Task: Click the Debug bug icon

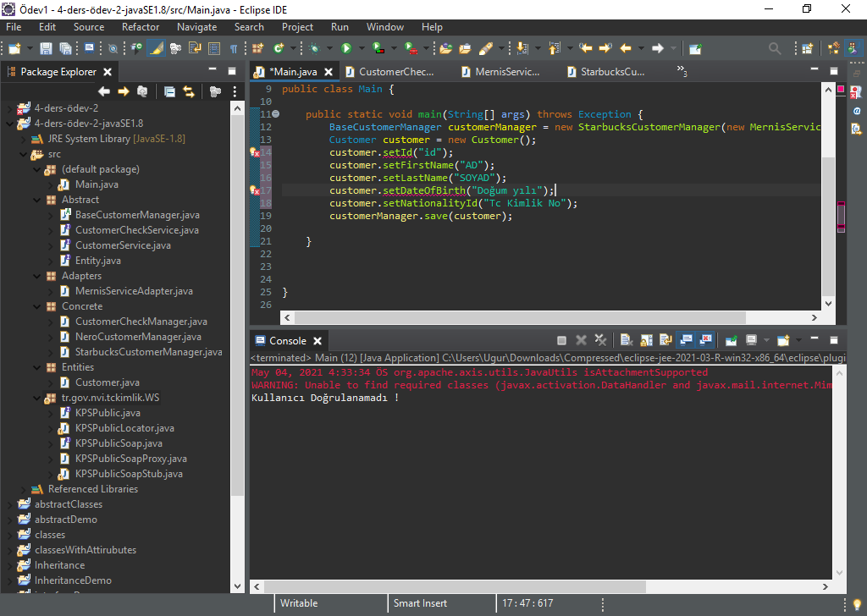Action: (315, 49)
